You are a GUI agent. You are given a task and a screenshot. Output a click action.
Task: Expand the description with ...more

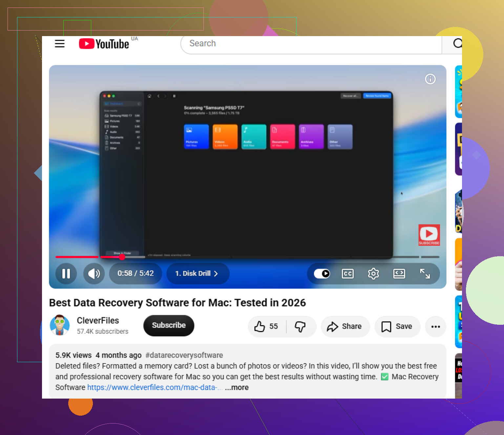coord(237,387)
